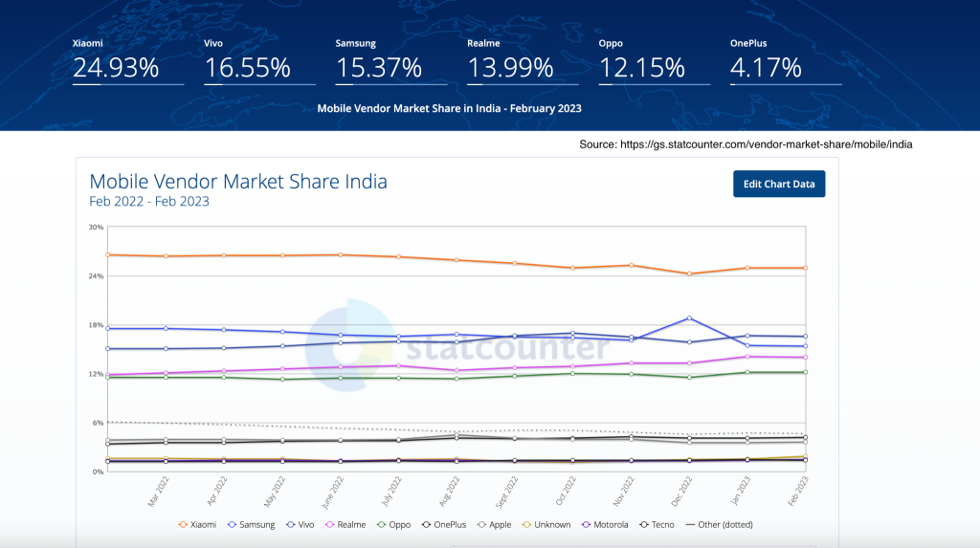Toggle the Vivo series in the legend

[300, 525]
